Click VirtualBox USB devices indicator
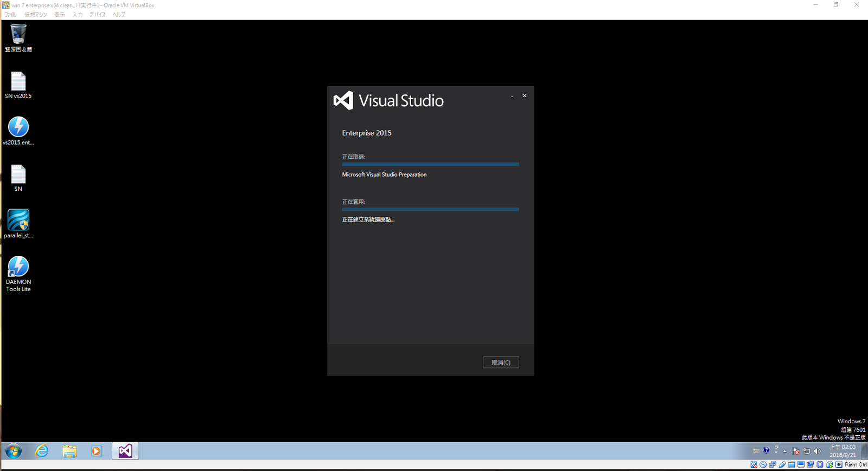 [x=782, y=464]
